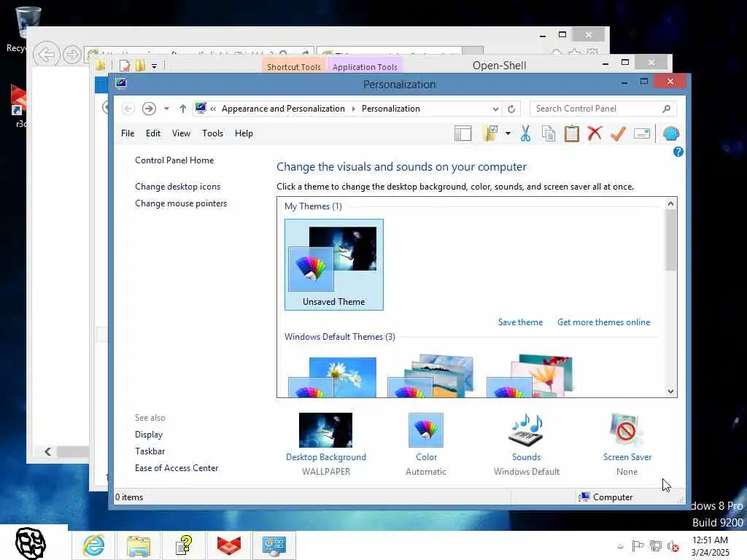Viewport: 747px width, 560px height.
Task: Click the Forward navigation arrow in Personalization
Action: pos(149,109)
